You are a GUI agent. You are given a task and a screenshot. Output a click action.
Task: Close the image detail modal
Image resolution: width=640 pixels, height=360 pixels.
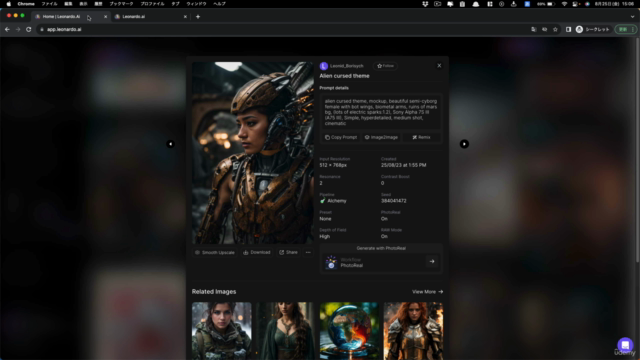[439, 66]
